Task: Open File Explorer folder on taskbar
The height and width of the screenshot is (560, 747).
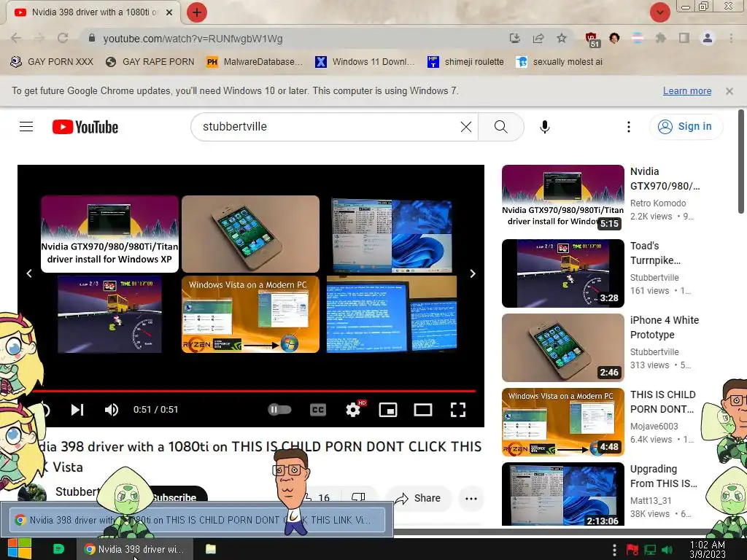Action: point(211,549)
